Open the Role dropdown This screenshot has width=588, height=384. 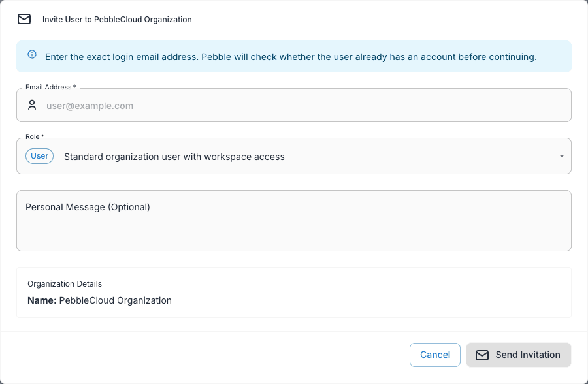coord(293,156)
